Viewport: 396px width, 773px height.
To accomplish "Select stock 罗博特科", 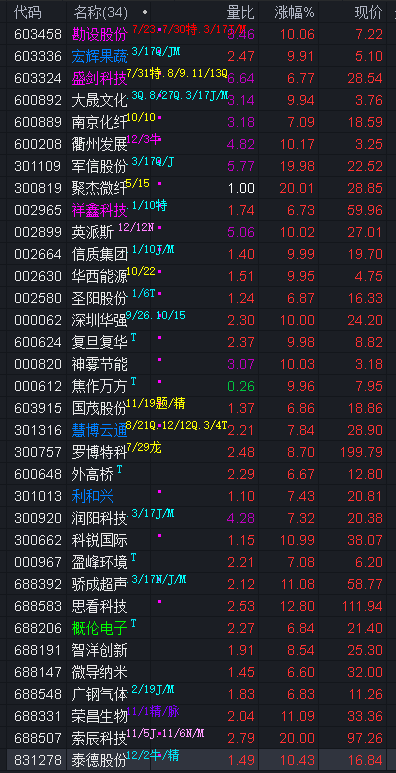I will click(x=100, y=452).
